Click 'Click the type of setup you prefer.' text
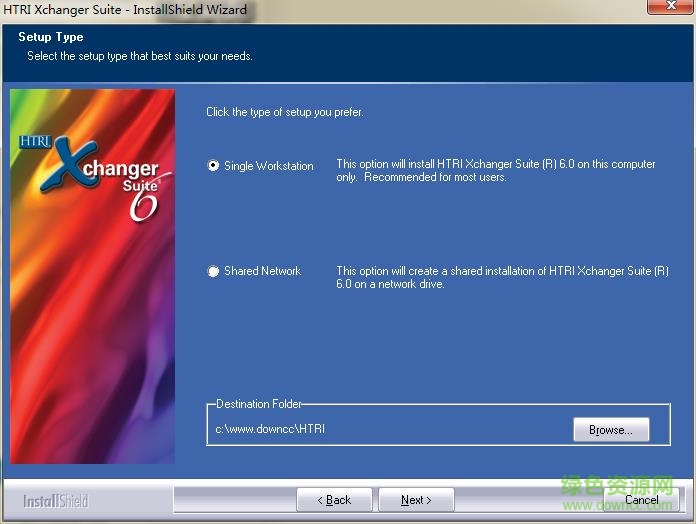The width and height of the screenshot is (696, 524). pyautogui.click(x=285, y=112)
